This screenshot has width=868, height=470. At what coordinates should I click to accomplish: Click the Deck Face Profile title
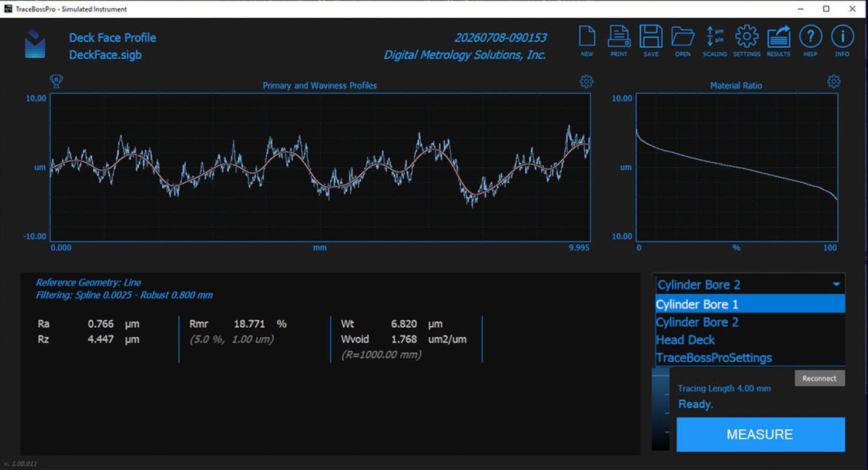[113, 38]
